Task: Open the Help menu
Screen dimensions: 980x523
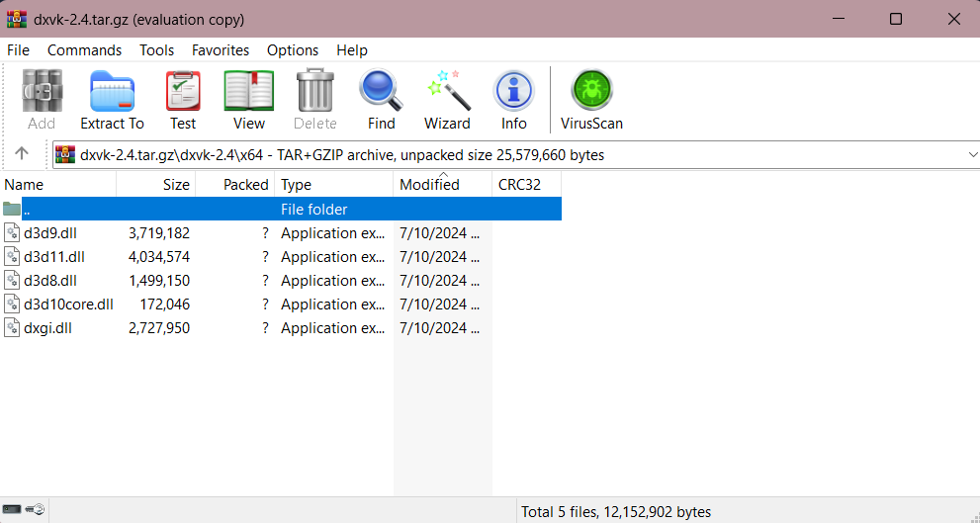Action: pyautogui.click(x=352, y=50)
